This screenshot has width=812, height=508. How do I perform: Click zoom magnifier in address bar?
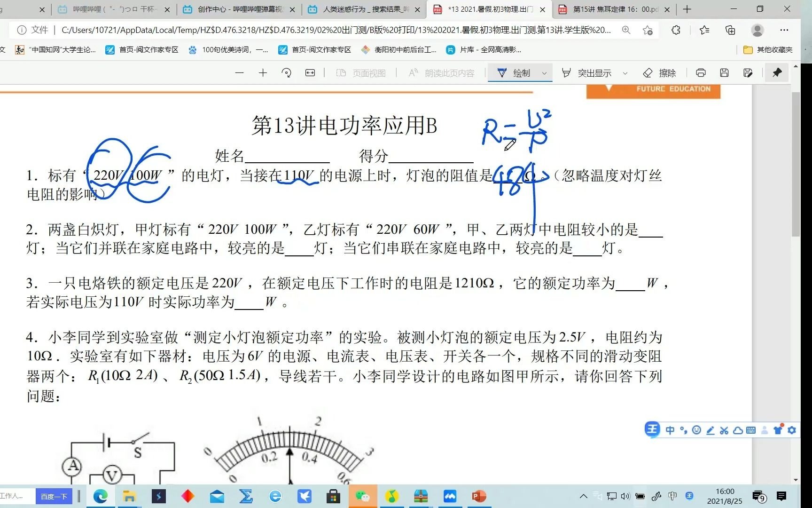point(626,30)
